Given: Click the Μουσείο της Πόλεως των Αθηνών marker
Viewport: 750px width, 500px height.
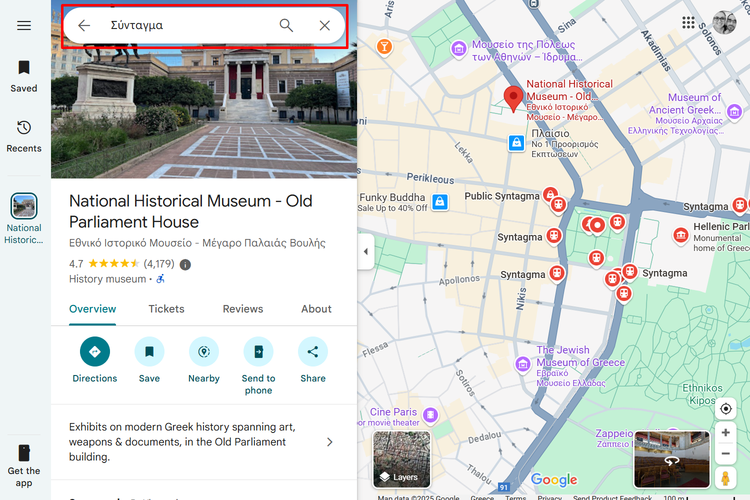Looking at the screenshot, I should pyautogui.click(x=459, y=48).
